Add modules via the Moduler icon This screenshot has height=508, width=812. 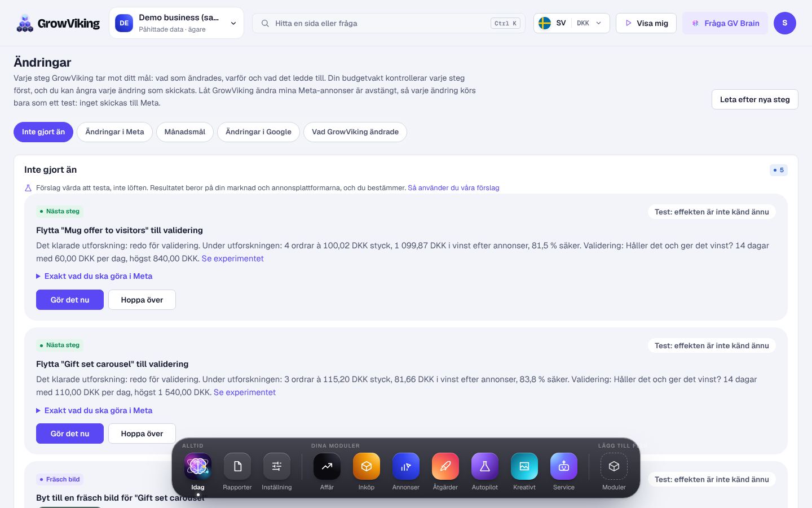(x=614, y=467)
